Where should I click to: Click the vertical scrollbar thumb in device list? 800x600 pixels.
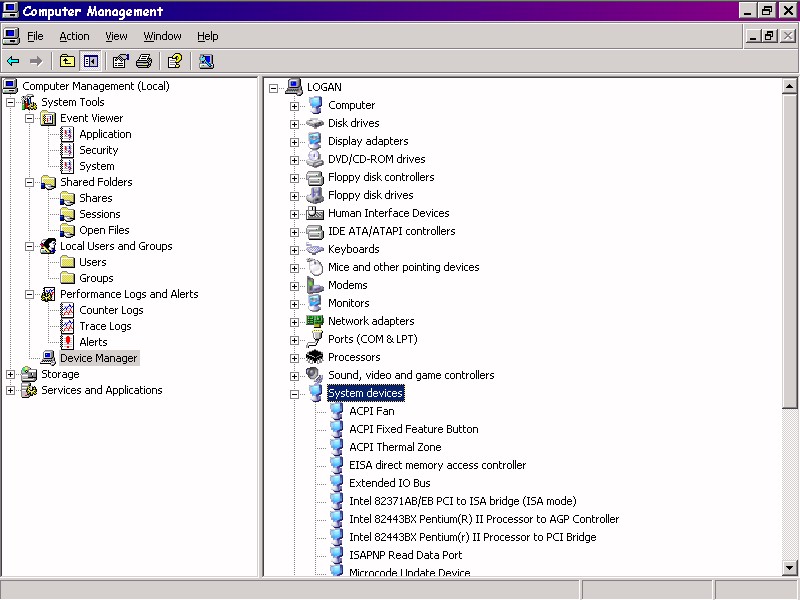pos(789,251)
